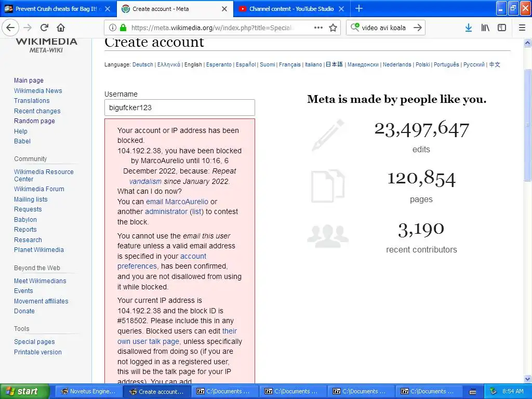532x399 pixels.
Task: Click the address bar URL field
Action: (212, 28)
